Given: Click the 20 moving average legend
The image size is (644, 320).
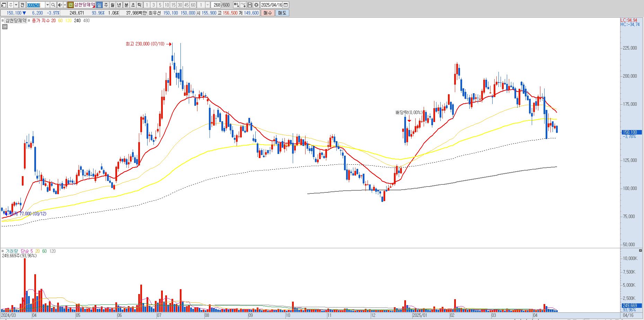Looking at the screenshot, I should (53, 20).
